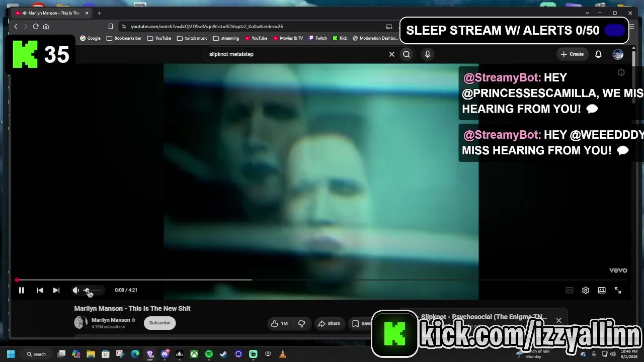Select the YouTube URL in address bar

tap(206, 27)
